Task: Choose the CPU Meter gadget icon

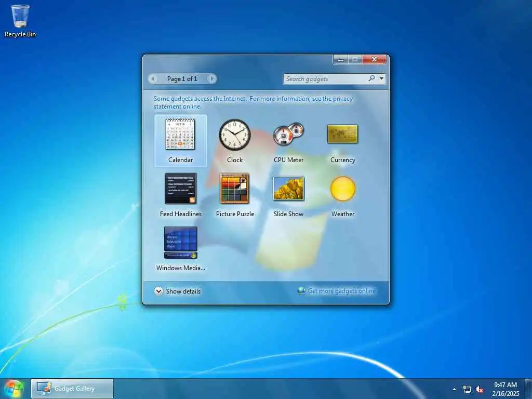Action: (x=289, y=134)
